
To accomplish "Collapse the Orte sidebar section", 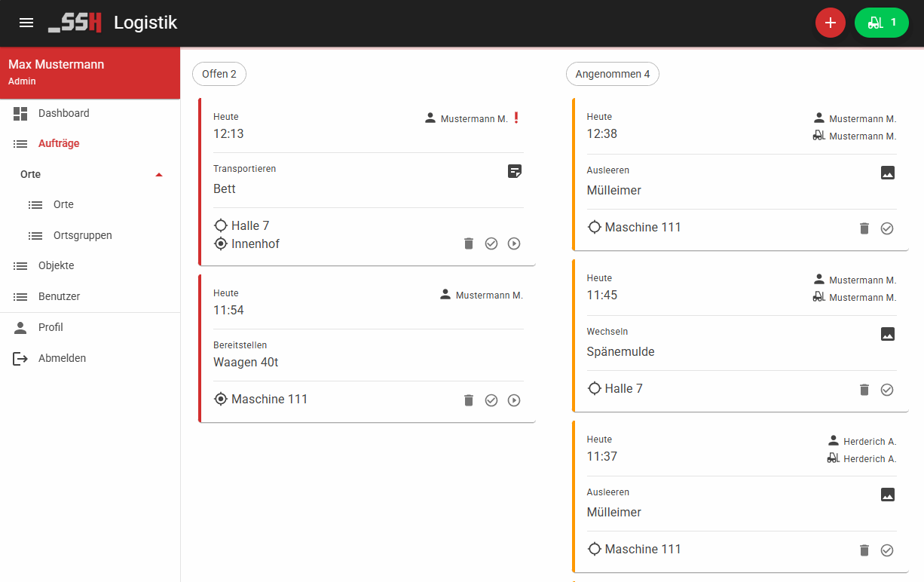I will [158, 175].
